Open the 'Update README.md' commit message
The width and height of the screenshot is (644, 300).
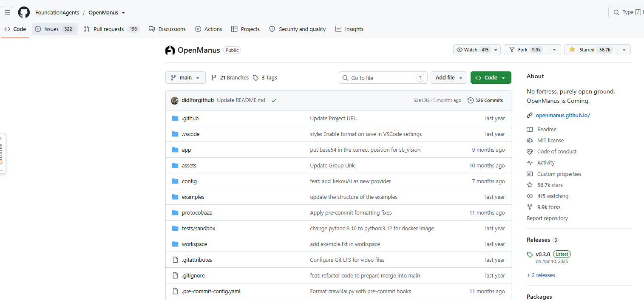241,100
